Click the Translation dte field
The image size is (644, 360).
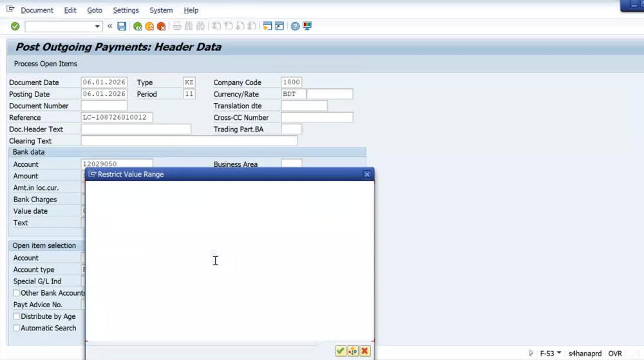(x=305, y=106)
